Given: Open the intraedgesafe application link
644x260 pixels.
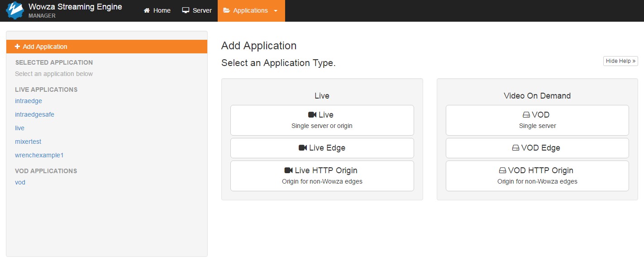Looking at the screenshot, I should pos(34,114).
